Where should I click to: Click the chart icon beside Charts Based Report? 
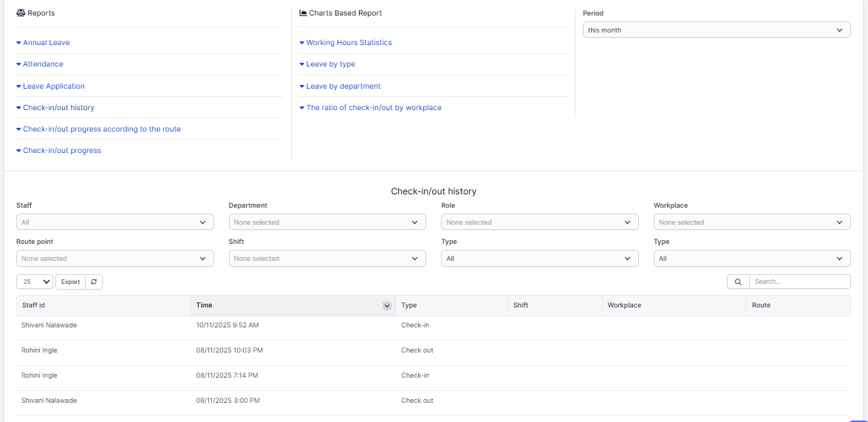pos(303,13)
